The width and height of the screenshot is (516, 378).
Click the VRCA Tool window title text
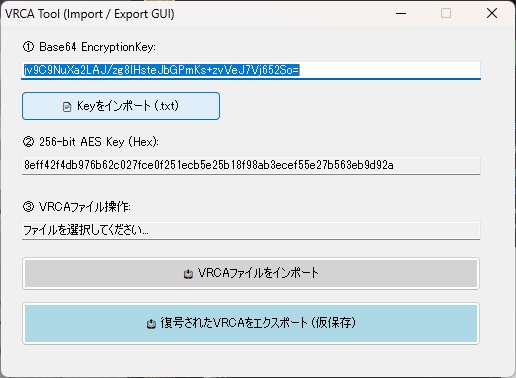[x=90, y=14]
